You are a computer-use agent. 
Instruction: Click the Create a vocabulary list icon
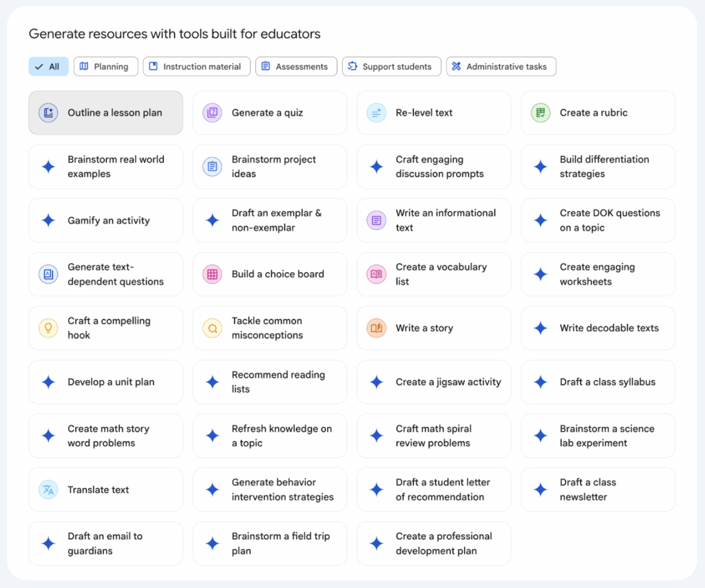tap(376, 274)
